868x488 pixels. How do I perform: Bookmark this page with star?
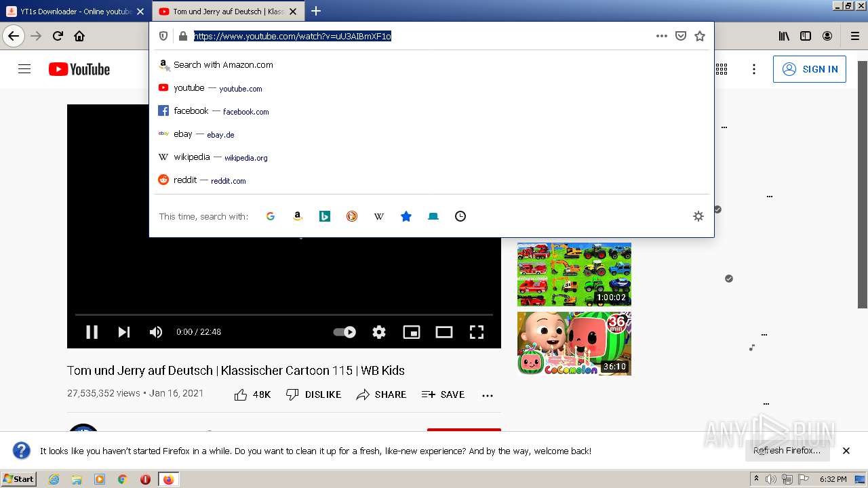[x=700, y=36]
